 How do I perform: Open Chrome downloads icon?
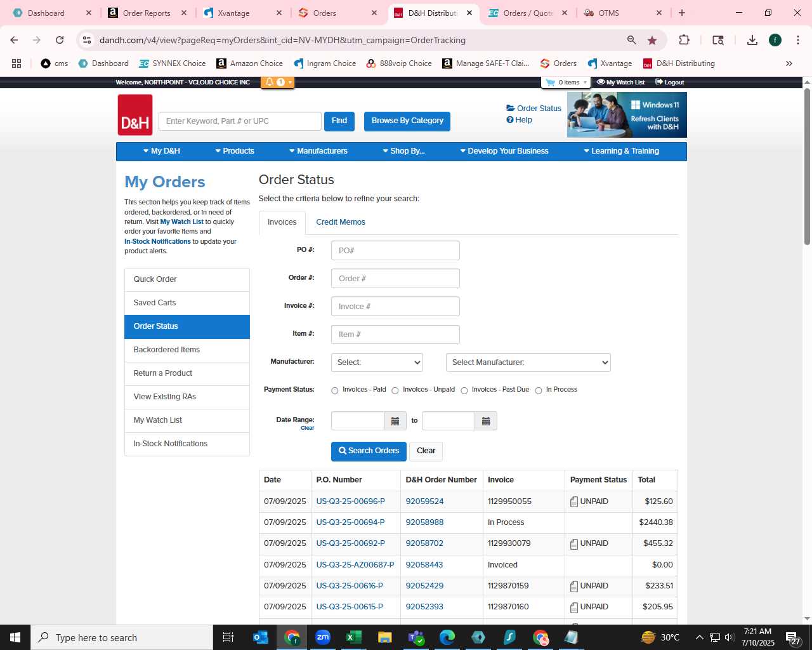point(752,40)
